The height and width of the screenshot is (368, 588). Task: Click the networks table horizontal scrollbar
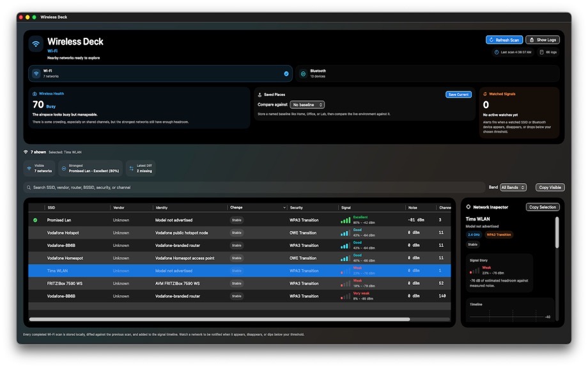[219, 319]
